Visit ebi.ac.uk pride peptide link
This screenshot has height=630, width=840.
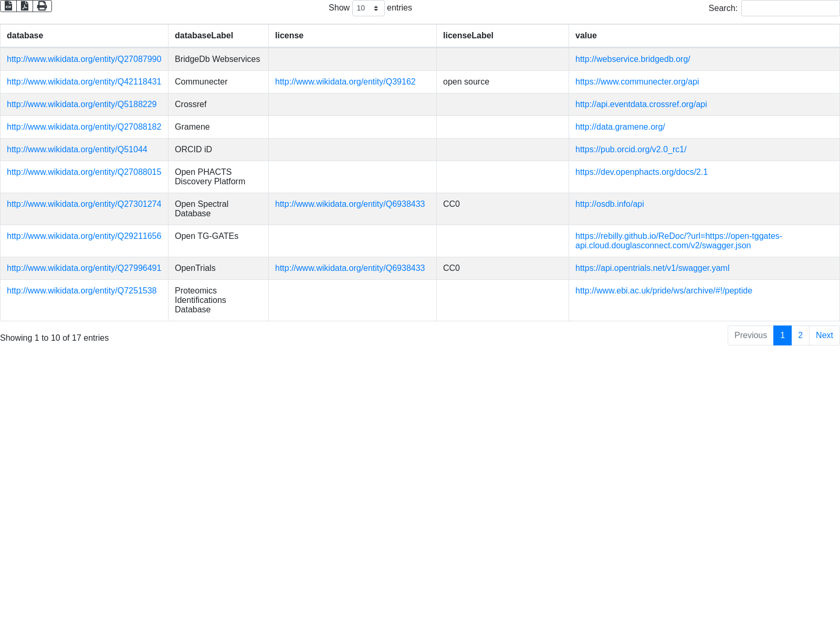pyautogui.click(x=664, y=291)
